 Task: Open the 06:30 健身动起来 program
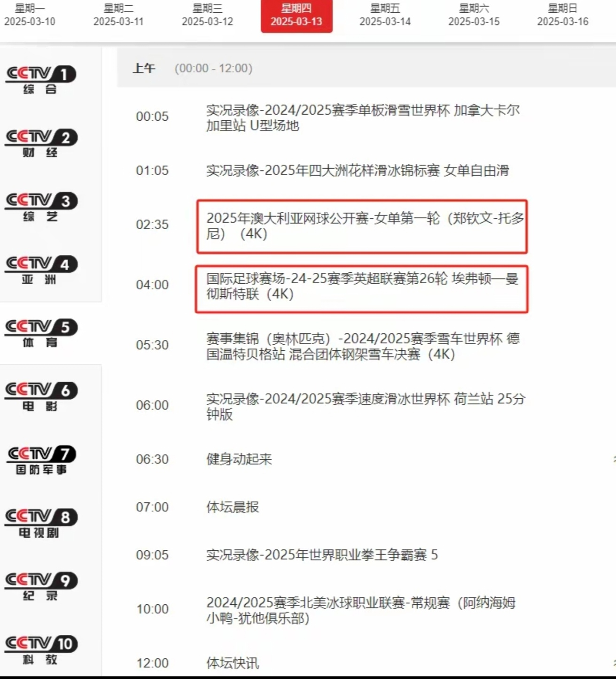pos(239,459)
